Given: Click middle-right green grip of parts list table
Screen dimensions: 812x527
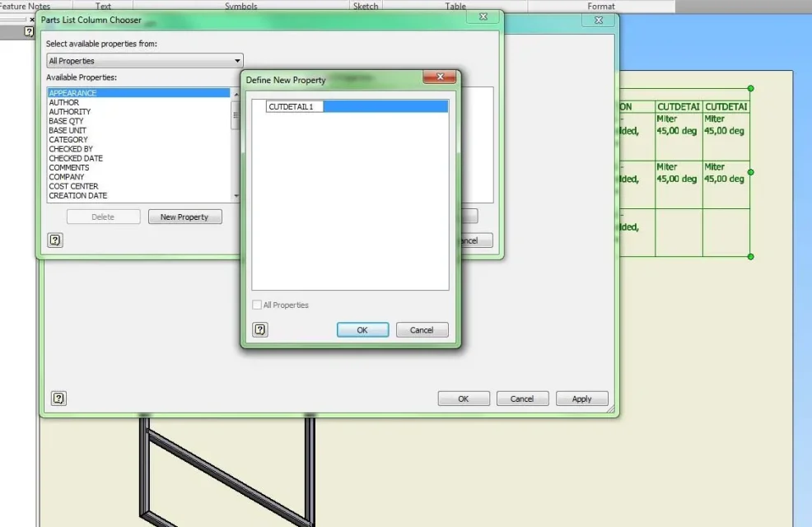Looking at the screenshot, I should [750, 172].
